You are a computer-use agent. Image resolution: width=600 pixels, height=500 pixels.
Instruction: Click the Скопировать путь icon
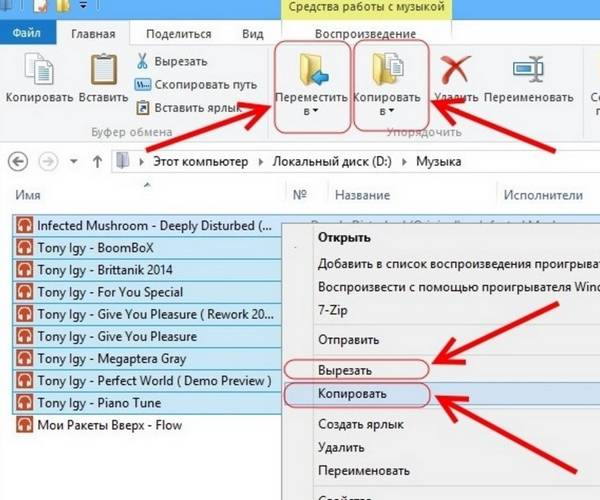click(143, 85)
